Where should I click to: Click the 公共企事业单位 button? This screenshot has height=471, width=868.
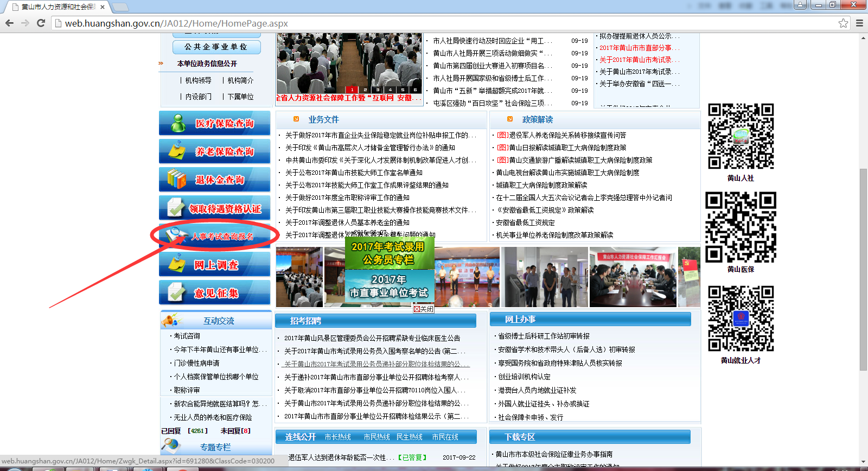pyautogui.click(x=216, y=47)
